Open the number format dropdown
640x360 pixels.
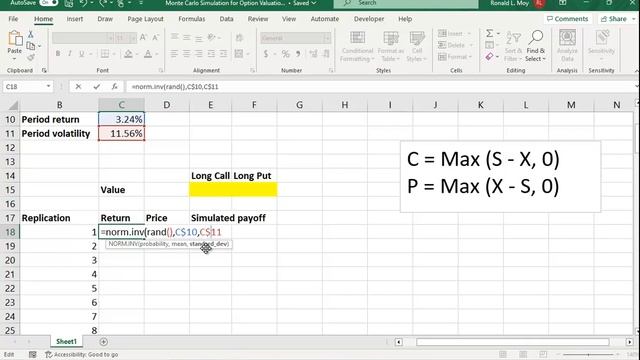327,38
